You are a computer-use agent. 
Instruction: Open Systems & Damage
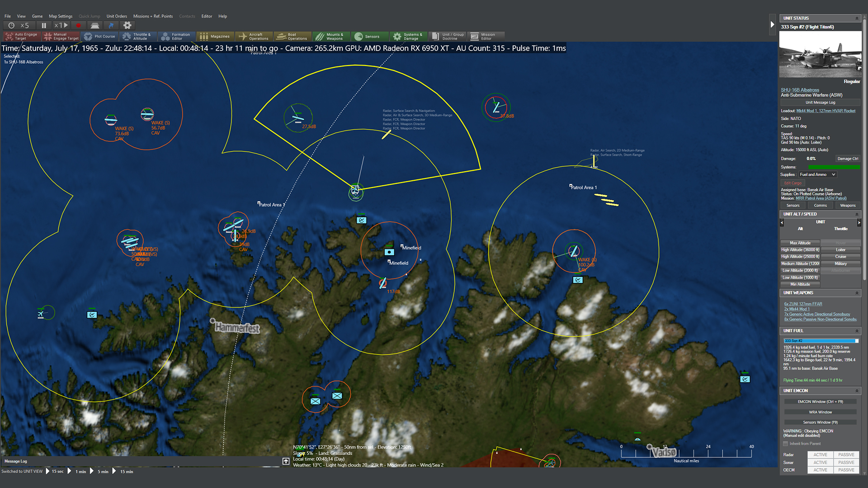click(x=409, y=37)
